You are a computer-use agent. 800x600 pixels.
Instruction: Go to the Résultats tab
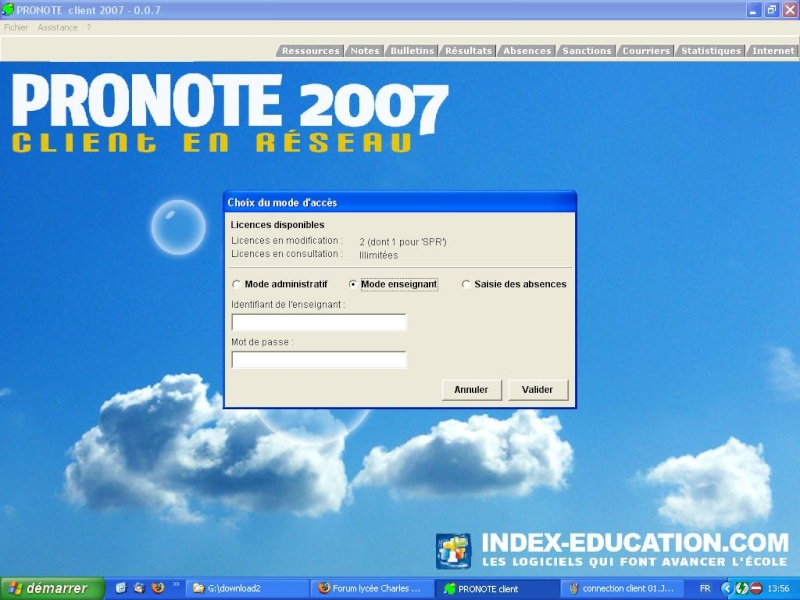coord(468,51)
